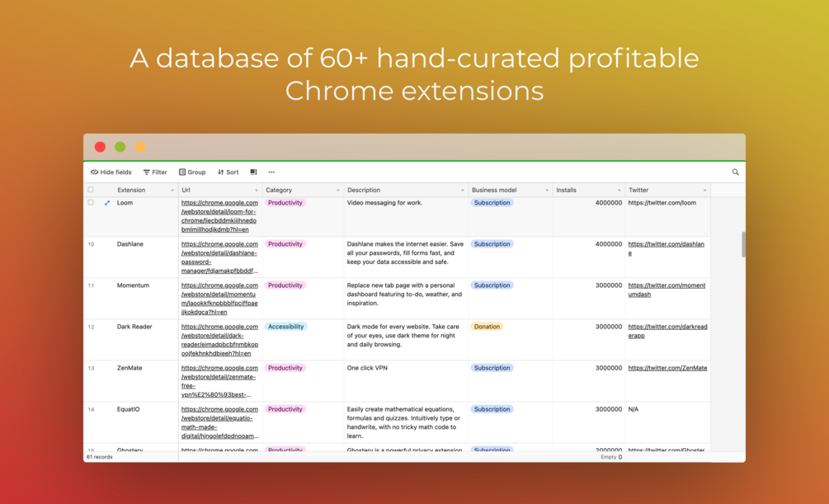This screenshot has height=504, width=829.
Task: Open the Extension column dropdown arrow
Action: [172, 191]
